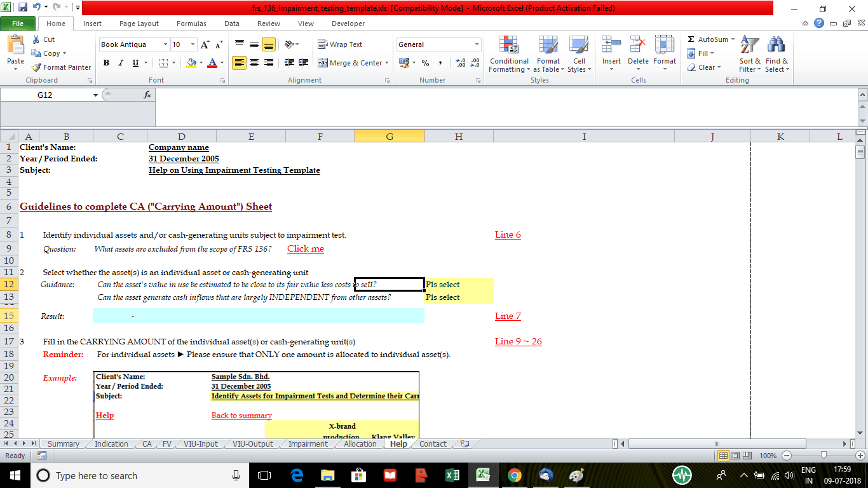Image resolution: width=868 pixels, height=488 pixels.
Task: Click the Save icon in Quick Access Toolbar
Action: [x=23, y=8]
